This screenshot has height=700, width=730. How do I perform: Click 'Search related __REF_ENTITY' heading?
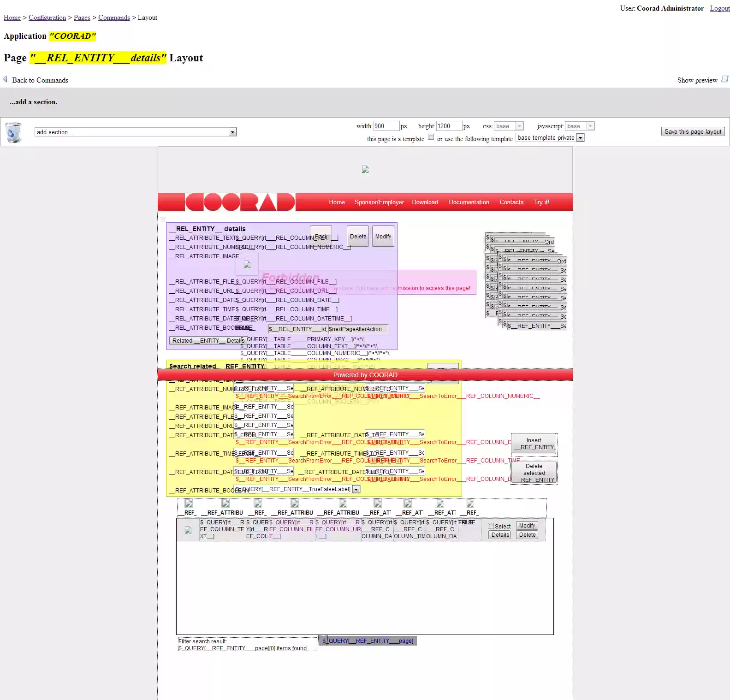coord(217,366)
